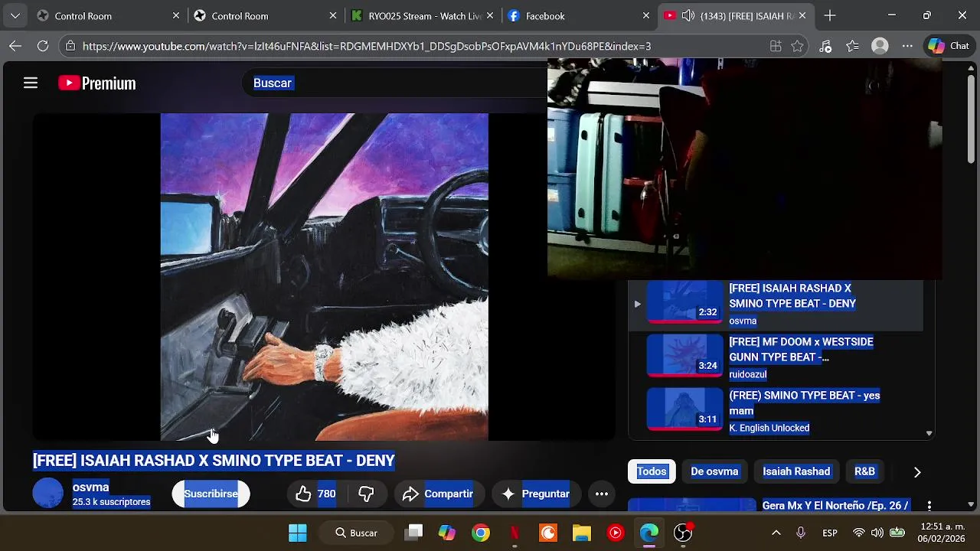Open the app available icon in address bar
This screenshot has height=551, width=980.
(776, 46)
